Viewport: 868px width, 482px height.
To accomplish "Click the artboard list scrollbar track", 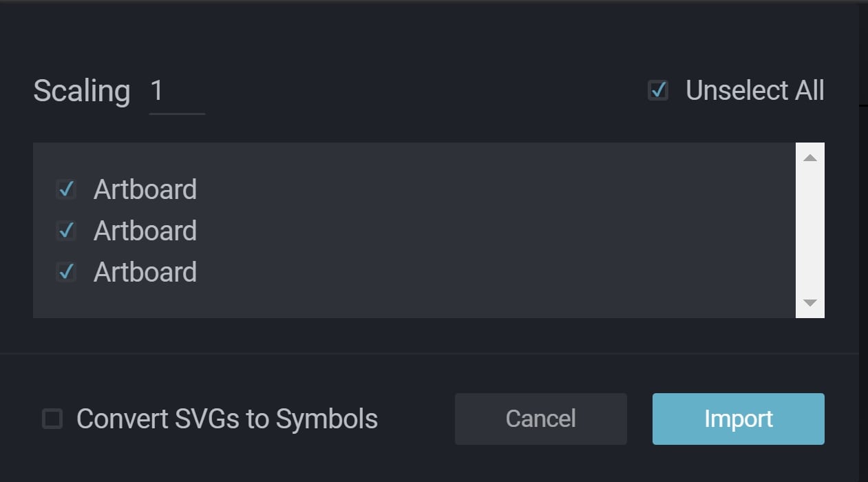I will tap(809, 230).
